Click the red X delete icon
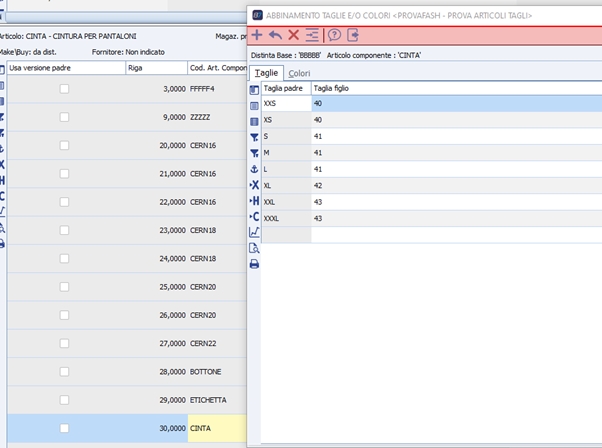Screen dimensions: 602x448 (x=293, y=35)
